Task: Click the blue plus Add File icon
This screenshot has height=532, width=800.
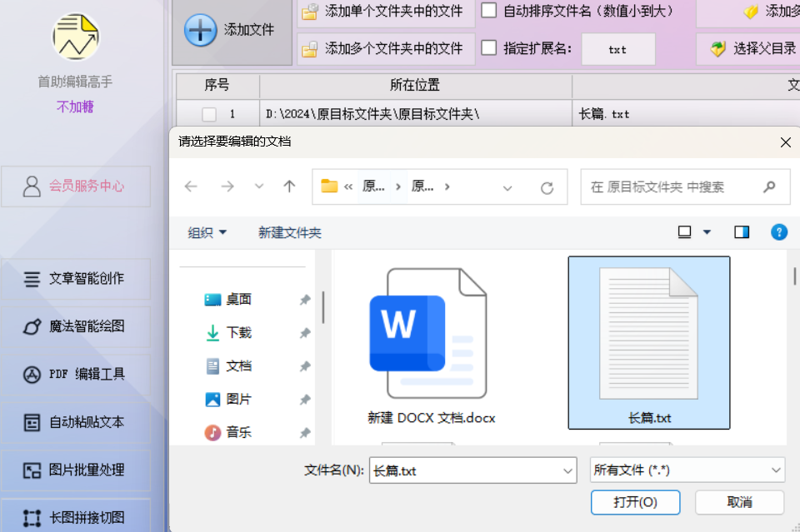Action: pos(200,30)
